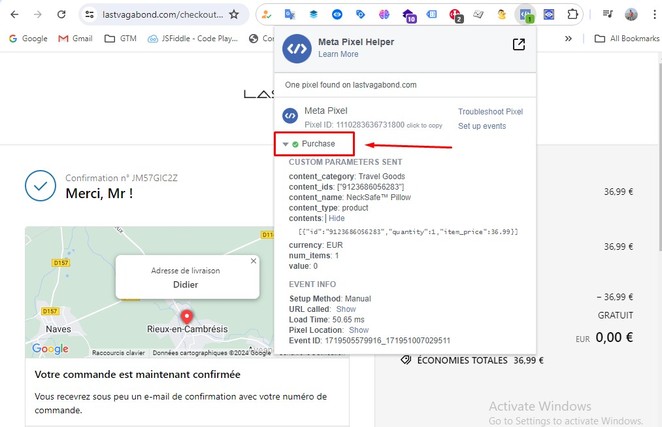662x427 pixels.
Task: Click the lastvagabond.com address bar URL
Action: point(163,14)
